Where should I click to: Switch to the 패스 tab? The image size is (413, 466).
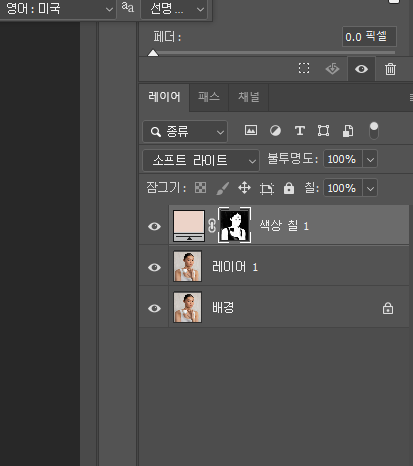point(209,97)
